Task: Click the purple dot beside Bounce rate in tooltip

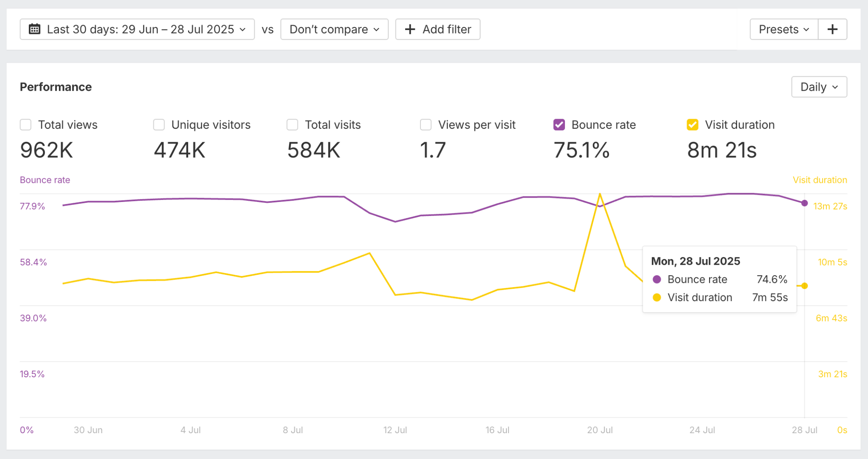Action: [x=657, y=279]
